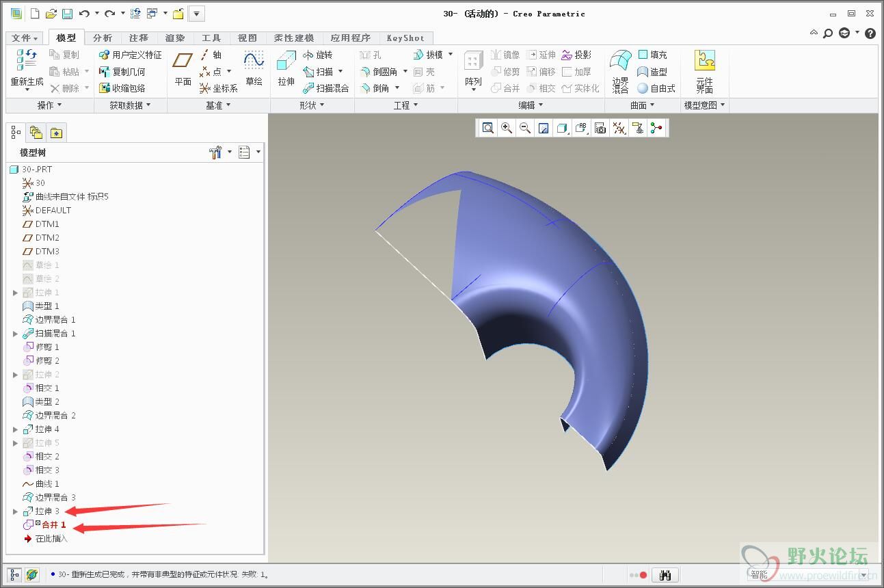
Task: Start a 草绘 sketch
Action: tap(254, 69)
